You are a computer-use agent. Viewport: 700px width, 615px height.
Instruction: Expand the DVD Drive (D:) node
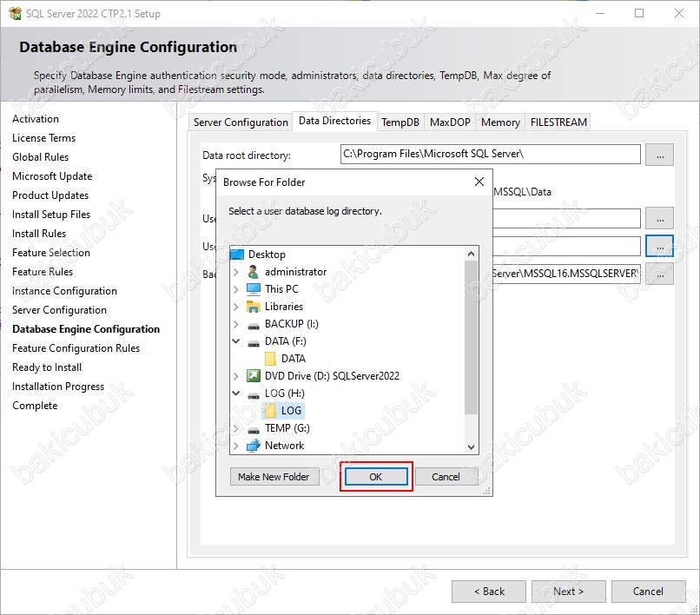236,376
